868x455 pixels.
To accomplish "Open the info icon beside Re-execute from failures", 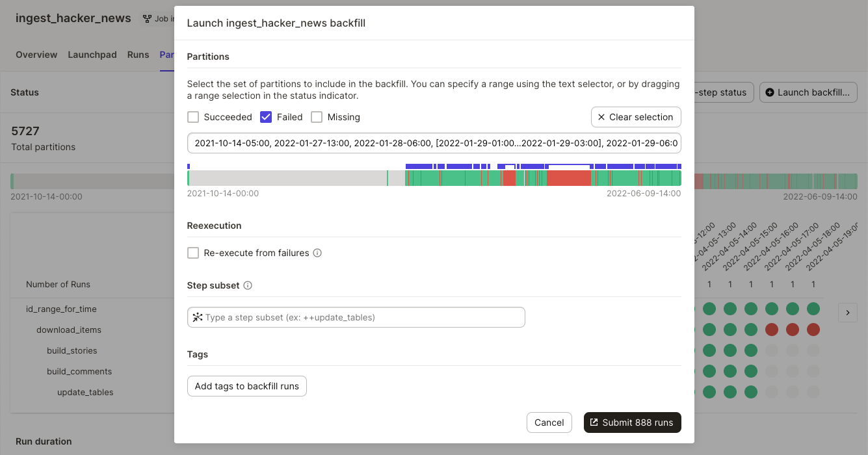I will coord(317,253).
